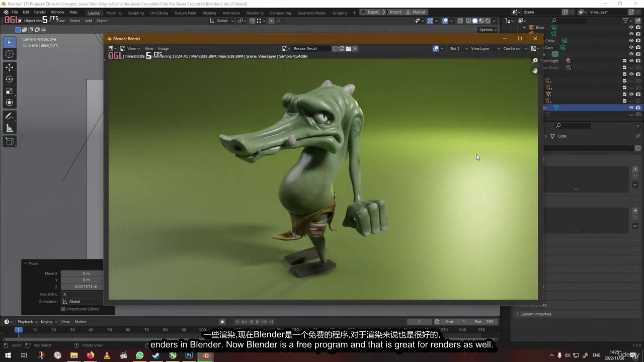The image size is (644, 362).
Task: Switch to the Sculpting workspace tab
Action: coord(136,13)
